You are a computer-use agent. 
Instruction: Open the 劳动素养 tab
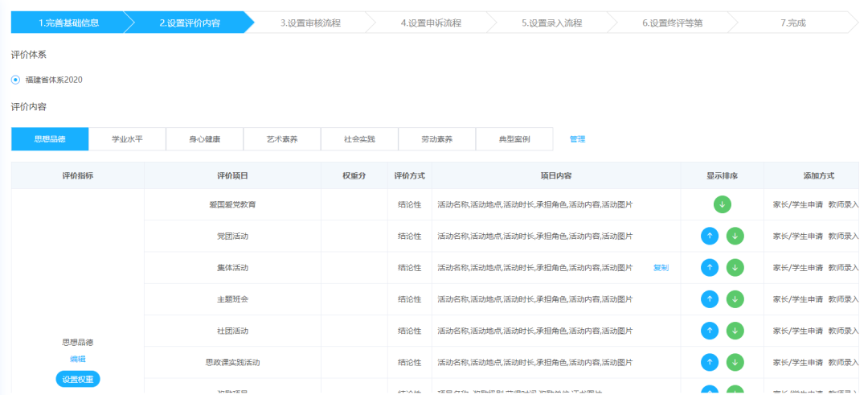click(x=437, y=139)
